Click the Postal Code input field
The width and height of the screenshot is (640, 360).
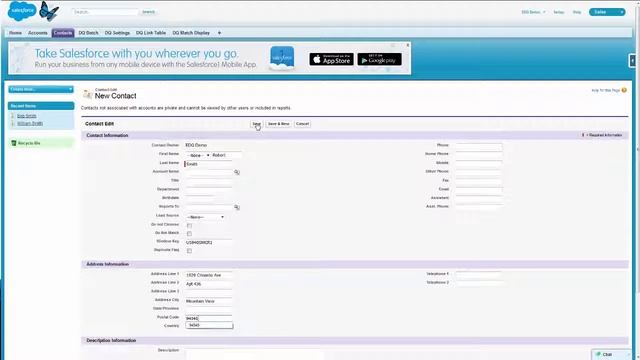click(x=209, y=318)
